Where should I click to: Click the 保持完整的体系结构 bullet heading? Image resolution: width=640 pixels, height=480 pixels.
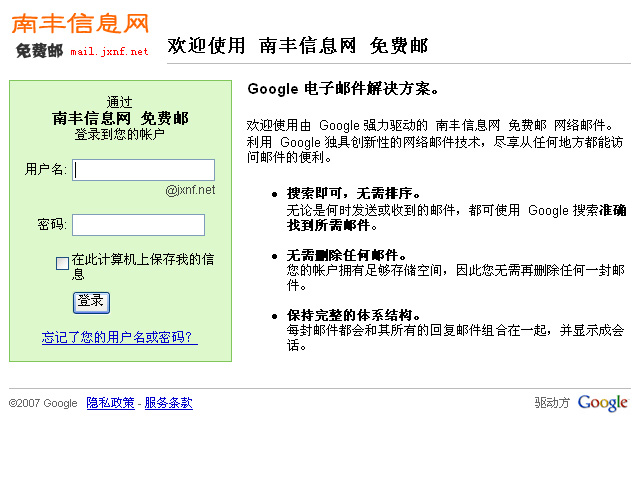pos(353,315)
